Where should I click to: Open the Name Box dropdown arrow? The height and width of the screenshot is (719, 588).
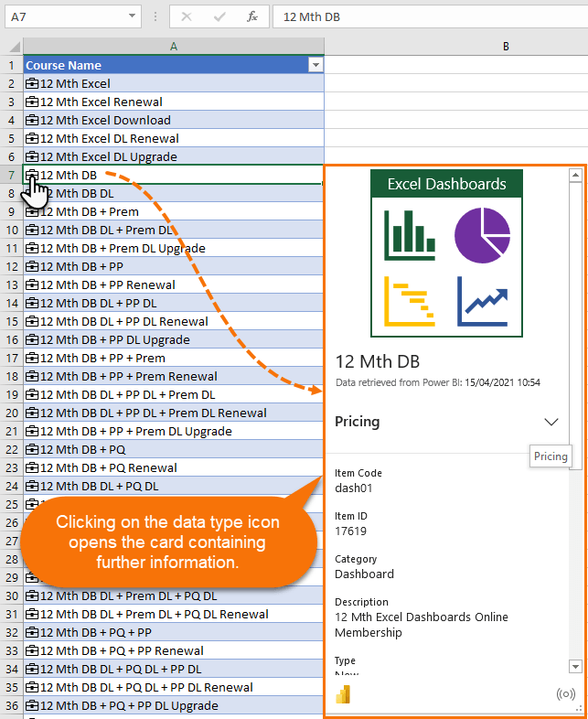(132, 16)
